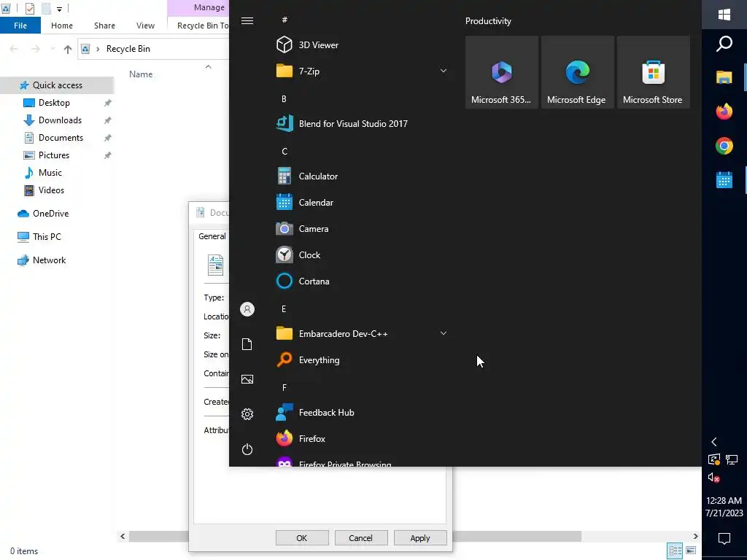Open Documents in the navigation pane
This screenshot has width=747, height=560.
click(x=61, y=138)
